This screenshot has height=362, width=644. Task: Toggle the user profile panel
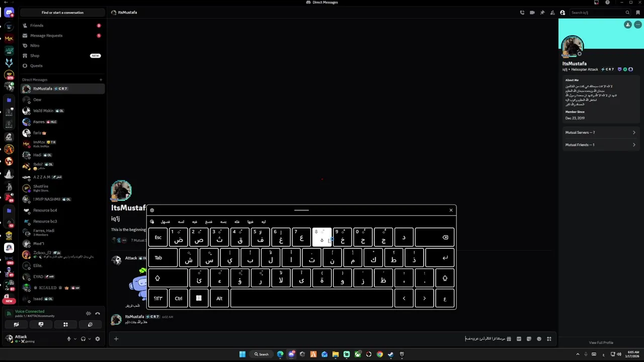[562, 13]
